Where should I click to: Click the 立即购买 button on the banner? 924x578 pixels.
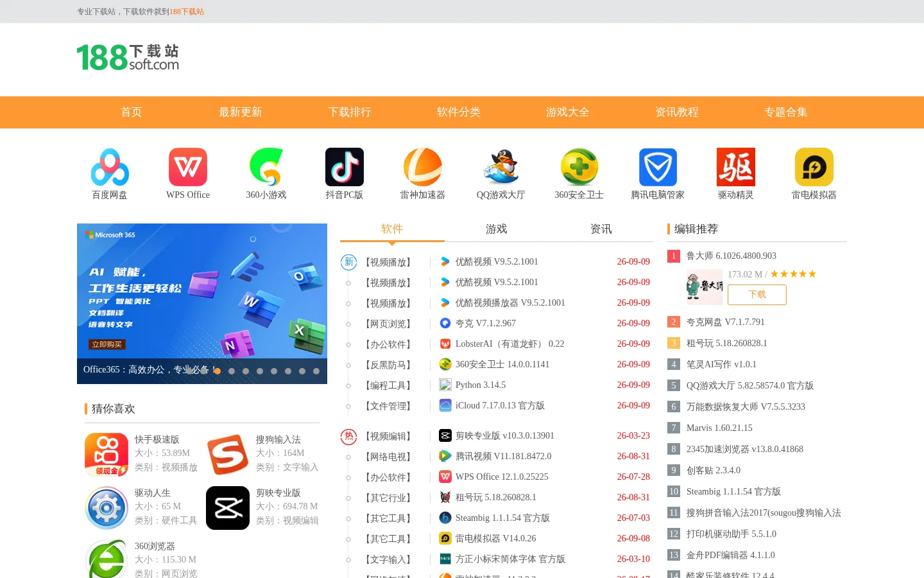[107, 344]
